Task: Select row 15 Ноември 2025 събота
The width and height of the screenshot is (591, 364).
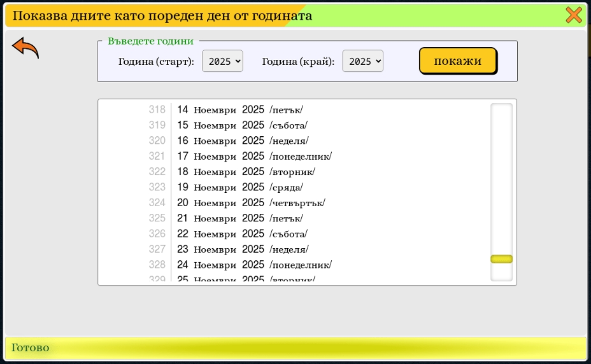Action: [242, 125]
